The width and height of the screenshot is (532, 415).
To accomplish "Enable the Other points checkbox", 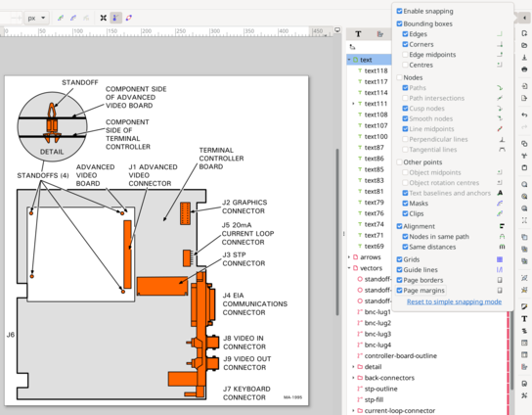I will [399, 162].
